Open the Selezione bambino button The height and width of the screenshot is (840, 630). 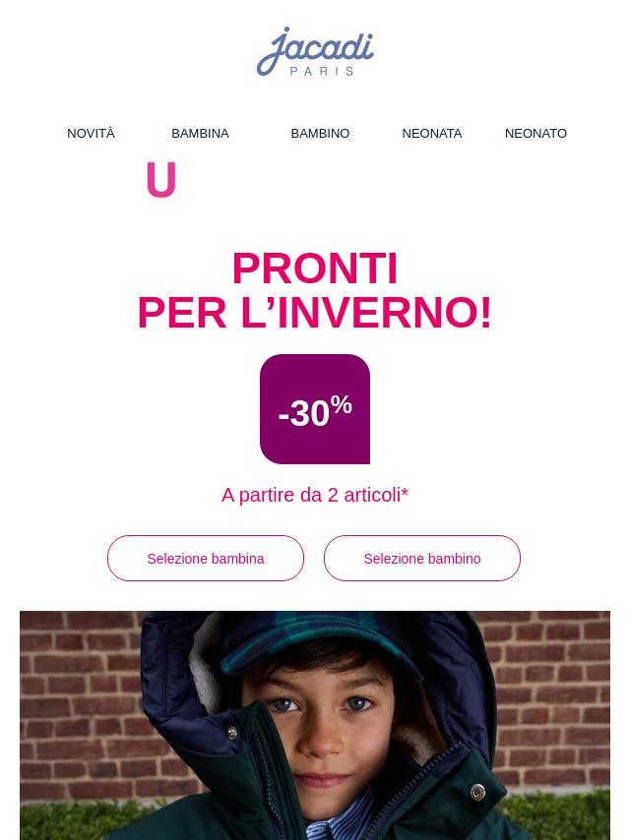422,559
